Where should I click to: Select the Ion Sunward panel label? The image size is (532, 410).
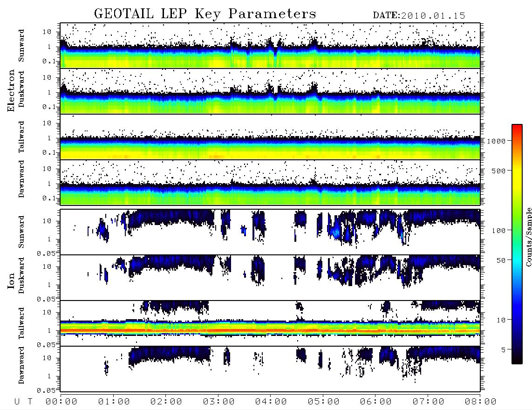pos(21,232)
